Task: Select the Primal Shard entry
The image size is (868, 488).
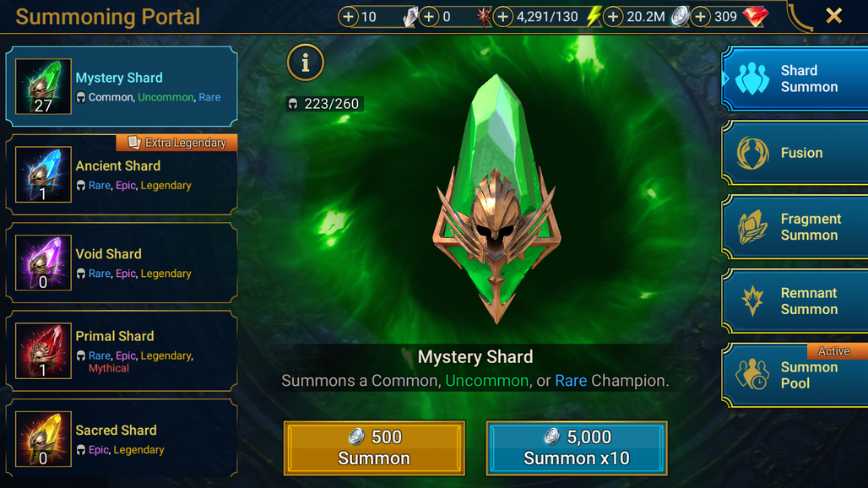Action: coord(122,350)
